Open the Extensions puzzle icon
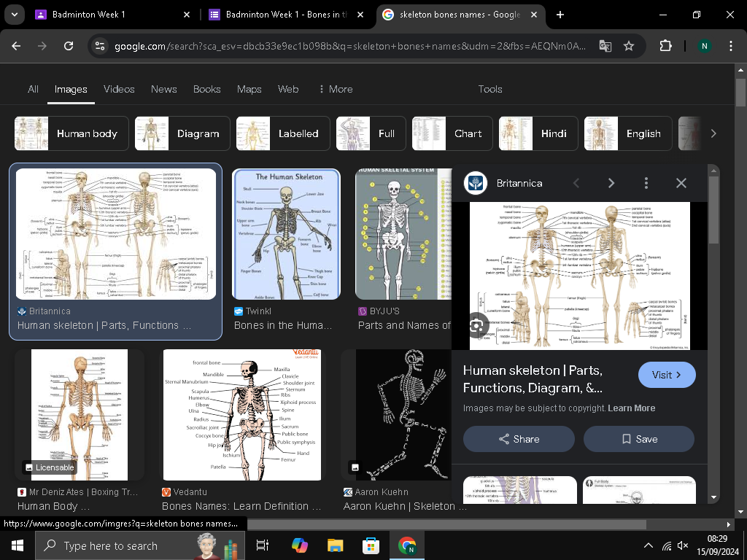This screenshot has height=560, width=747. point(665,46)
